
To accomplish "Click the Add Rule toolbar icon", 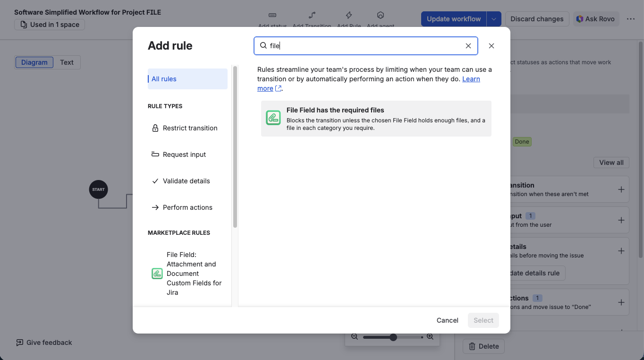I will [x=349, y=15].
